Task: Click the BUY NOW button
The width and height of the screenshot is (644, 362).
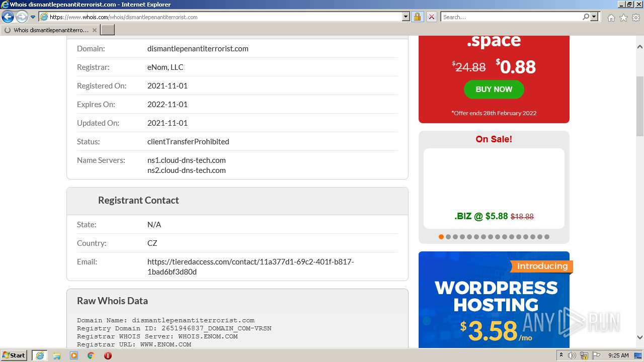Action: [494, 89]
